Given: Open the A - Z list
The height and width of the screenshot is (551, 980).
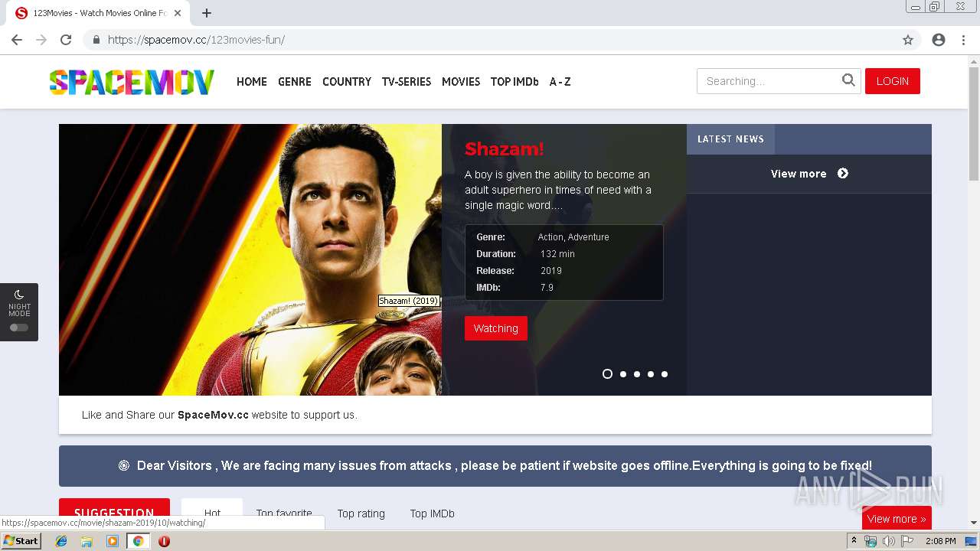Looking at the screenshot, I should point(560,82).
